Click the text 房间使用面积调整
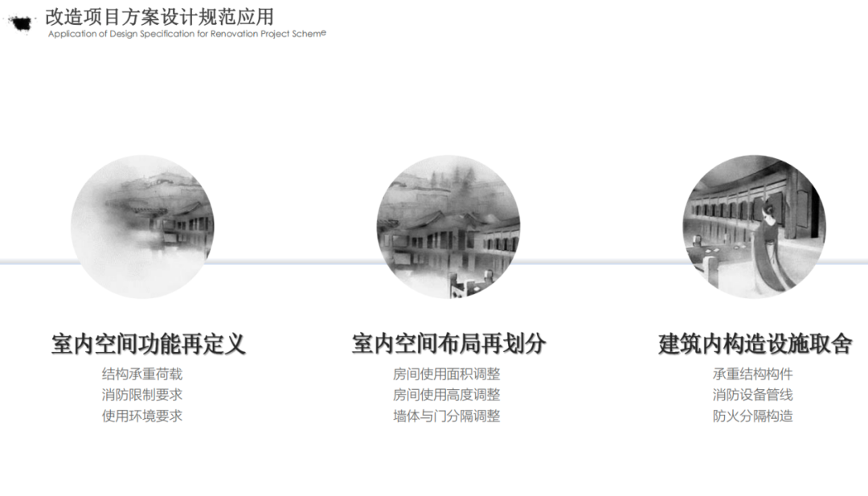Image resolution: width=868 pixels, height=496 pixels. click(447, 375)
